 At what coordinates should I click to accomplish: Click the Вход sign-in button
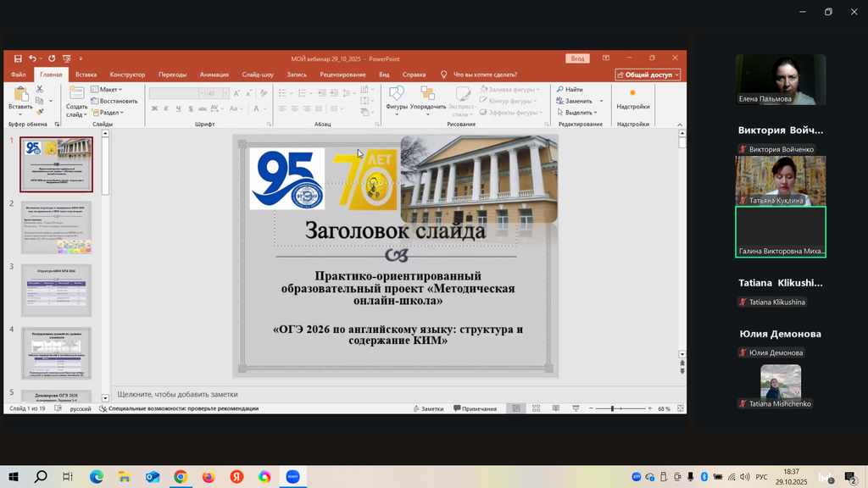pos(577,58)
